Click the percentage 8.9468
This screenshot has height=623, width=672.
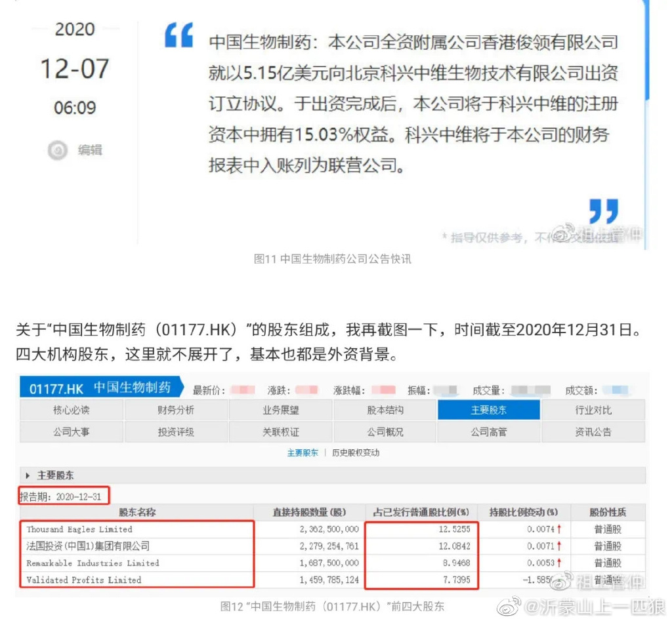click(x=457, y=563)
